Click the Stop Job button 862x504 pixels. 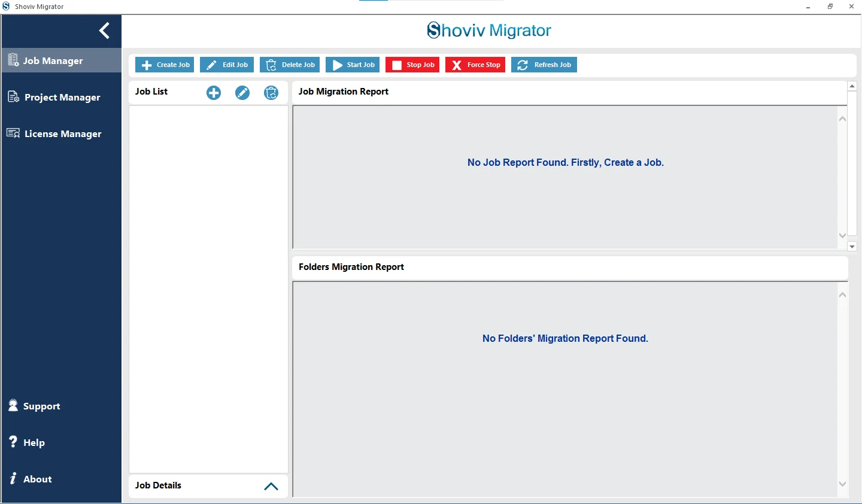[412, 65]
